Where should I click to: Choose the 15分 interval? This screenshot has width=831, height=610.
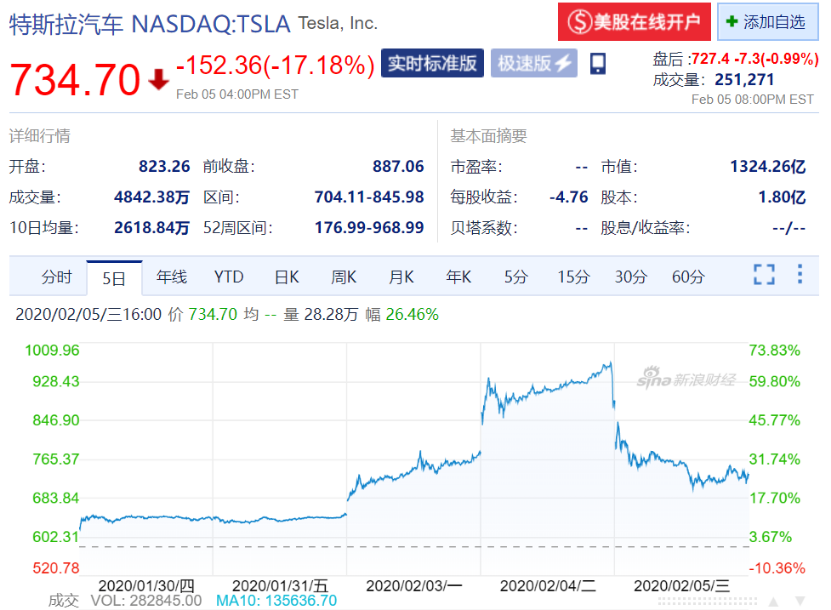[572, 277]
